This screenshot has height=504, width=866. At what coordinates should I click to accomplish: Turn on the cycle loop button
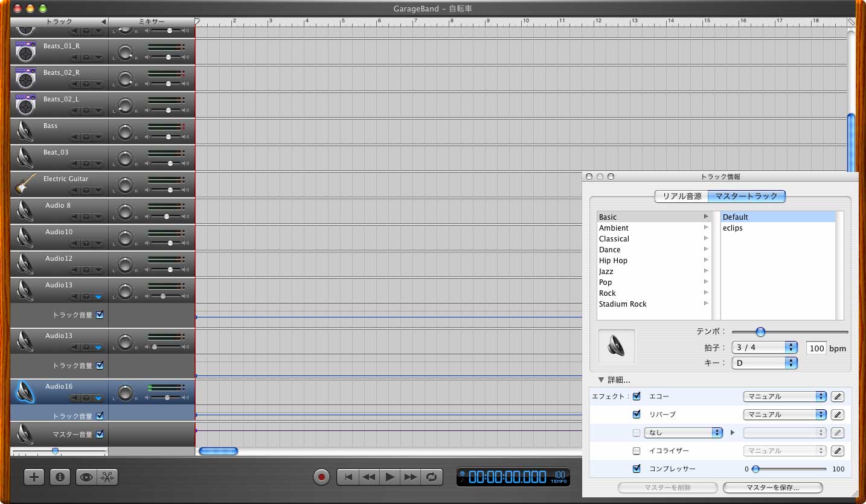click(x=432, y=477)
